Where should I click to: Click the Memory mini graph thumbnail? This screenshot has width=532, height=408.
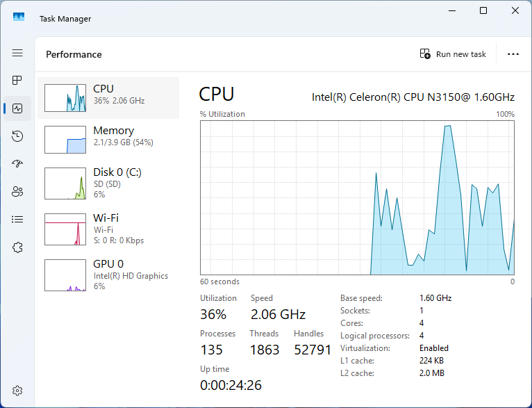[65, 140]
